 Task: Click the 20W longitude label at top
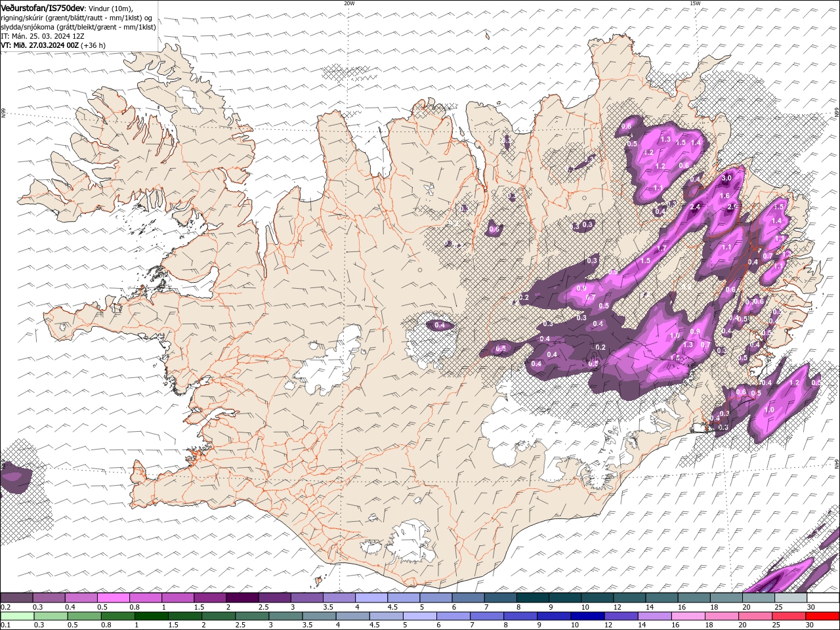349,3
